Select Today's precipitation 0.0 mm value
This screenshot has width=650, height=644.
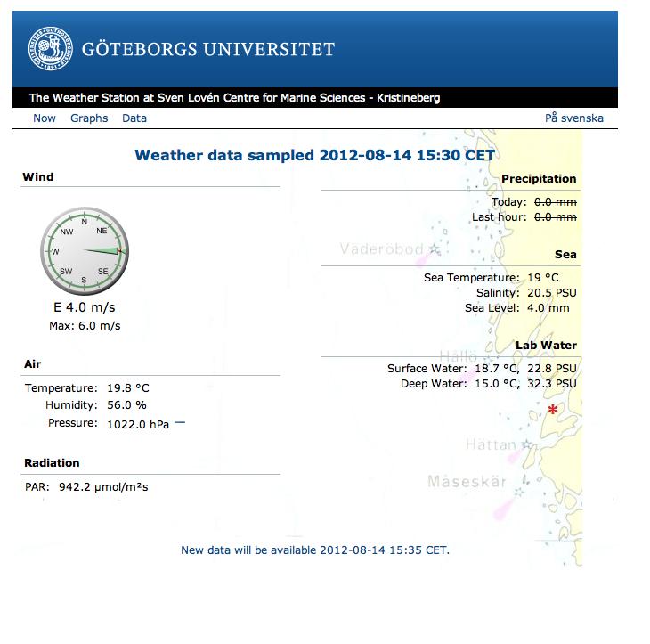pos(556,202)
